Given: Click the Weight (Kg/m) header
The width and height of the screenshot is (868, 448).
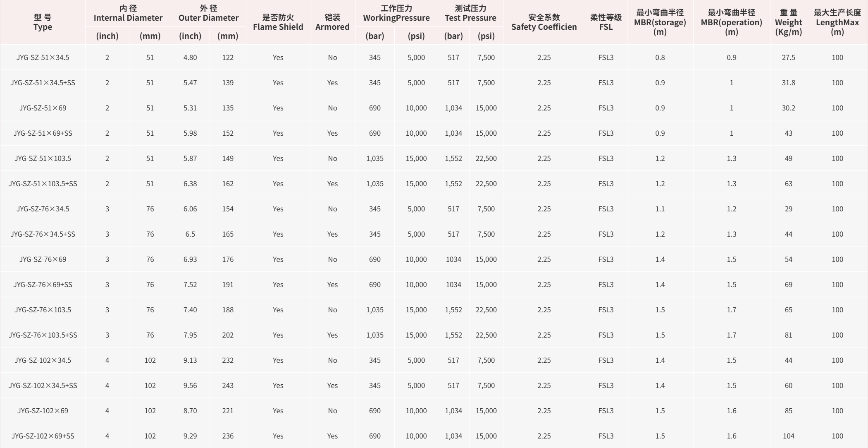Looking at the screenshot, I should pyautogui.click(x=788, y=22).
